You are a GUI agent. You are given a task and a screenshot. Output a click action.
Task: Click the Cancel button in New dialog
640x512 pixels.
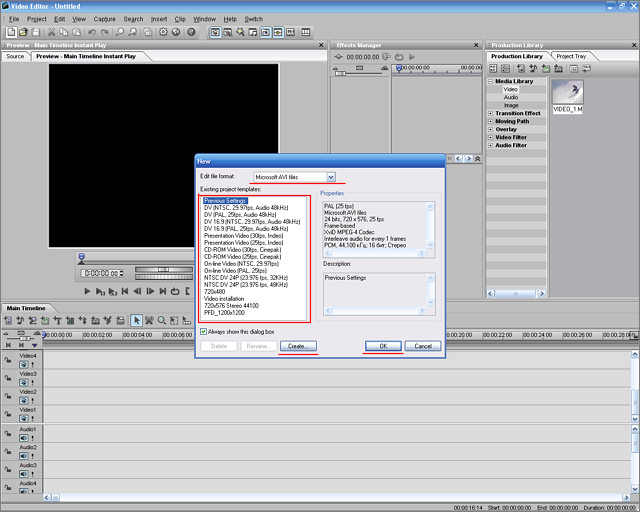tap(423, 346)
